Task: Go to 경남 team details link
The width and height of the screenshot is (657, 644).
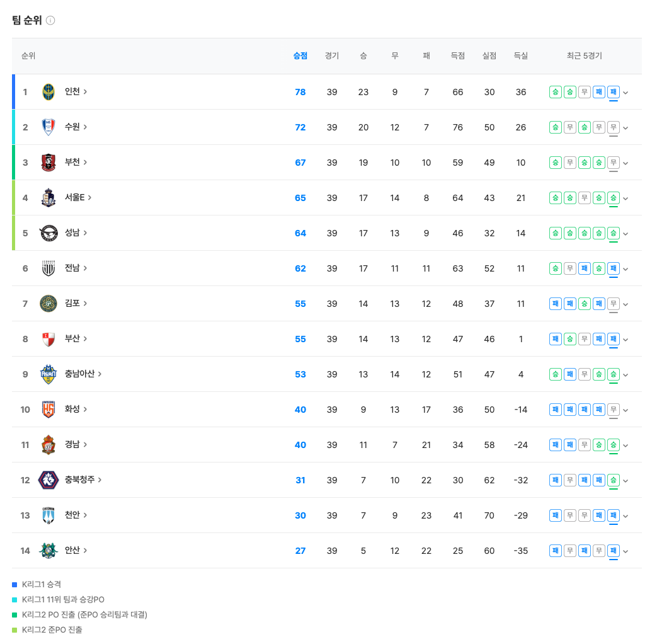Action: (76, 444)
